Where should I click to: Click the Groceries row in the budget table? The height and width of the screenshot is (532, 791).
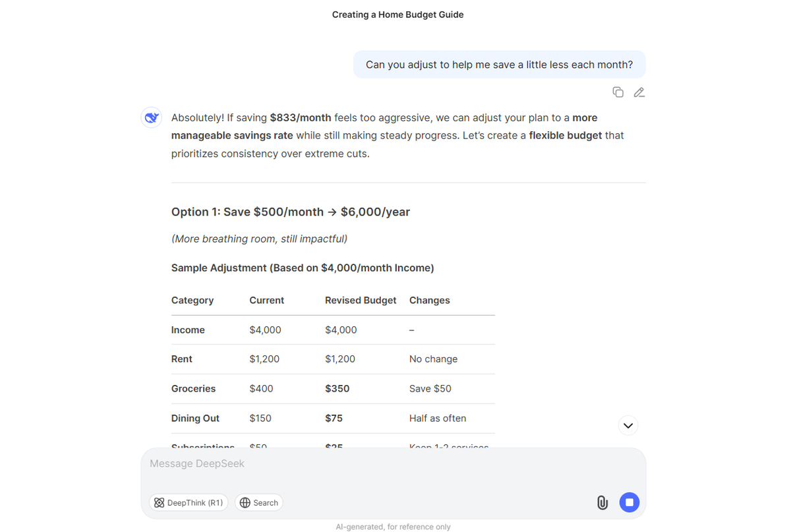pyautogui.click(x=193, y=389)
